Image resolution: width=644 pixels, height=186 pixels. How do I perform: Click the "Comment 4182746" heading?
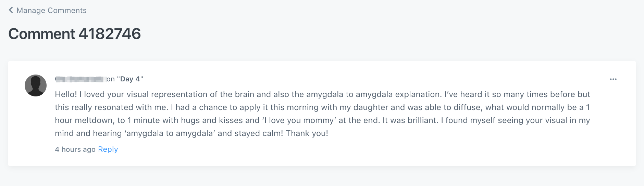74,34
